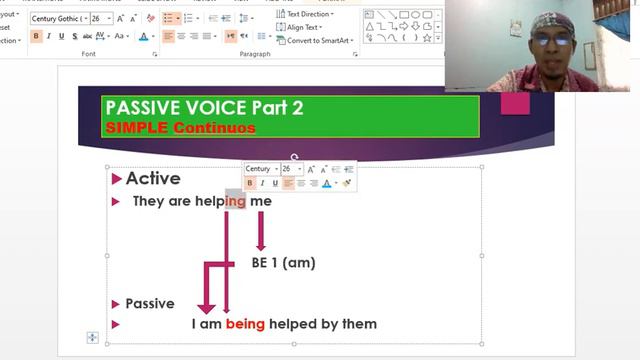The height and width of the screenshot is (360, 640).
Task: Select the straight Line shape in the gallery
Action: click(381, 15)
